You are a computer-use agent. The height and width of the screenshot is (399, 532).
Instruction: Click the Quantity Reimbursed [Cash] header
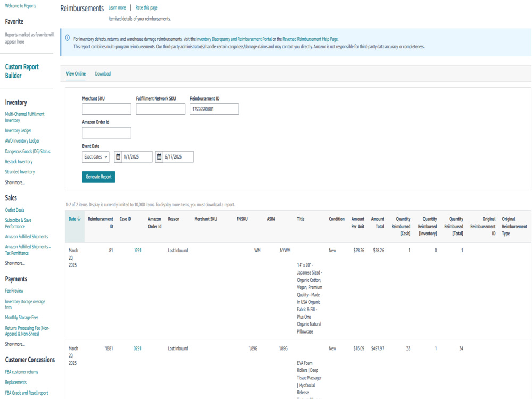[x=401, y=226]
